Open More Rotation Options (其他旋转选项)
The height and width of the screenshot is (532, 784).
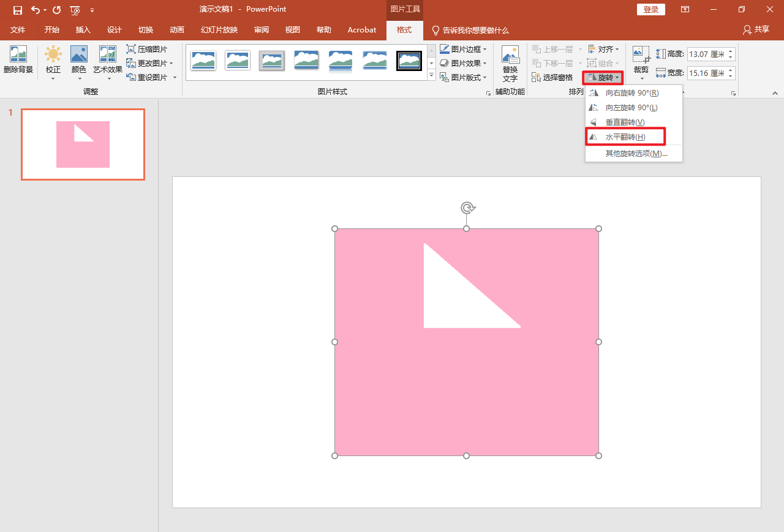tap(633, 153)
